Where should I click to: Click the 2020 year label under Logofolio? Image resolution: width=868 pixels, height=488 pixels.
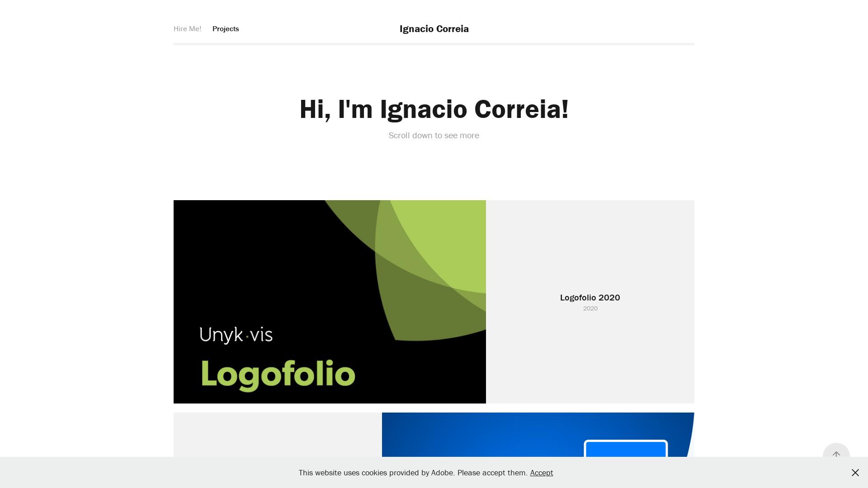click(590, 309)
